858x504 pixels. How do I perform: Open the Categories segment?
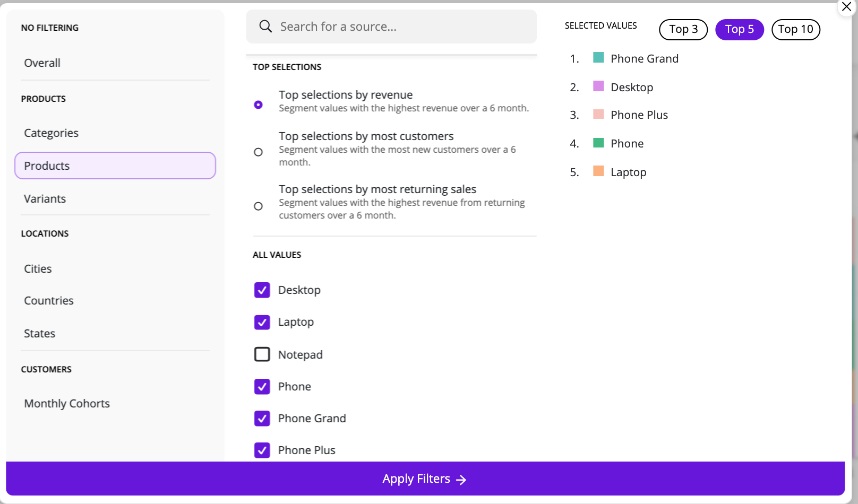pos(52,133)
